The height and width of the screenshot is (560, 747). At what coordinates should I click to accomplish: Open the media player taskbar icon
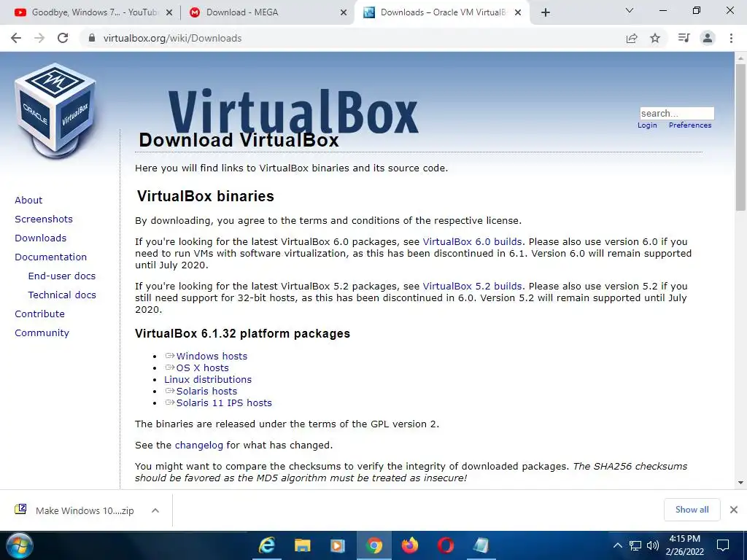(337, 545)
